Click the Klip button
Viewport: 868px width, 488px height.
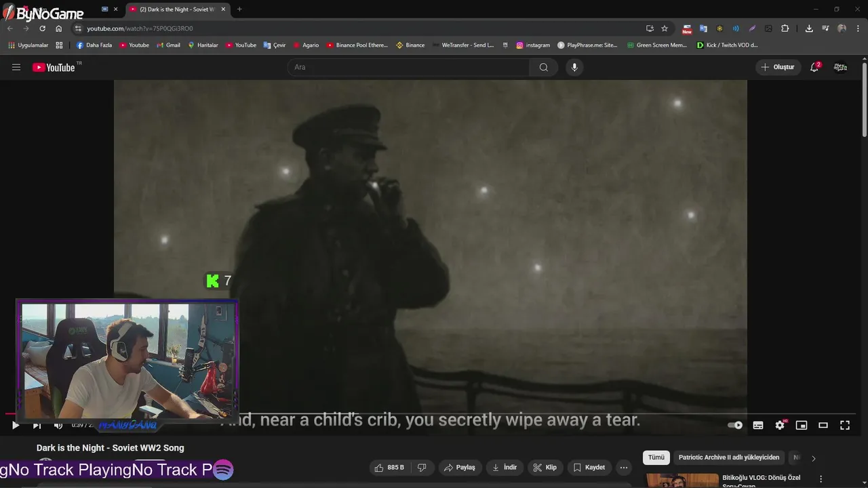point(545,468)
